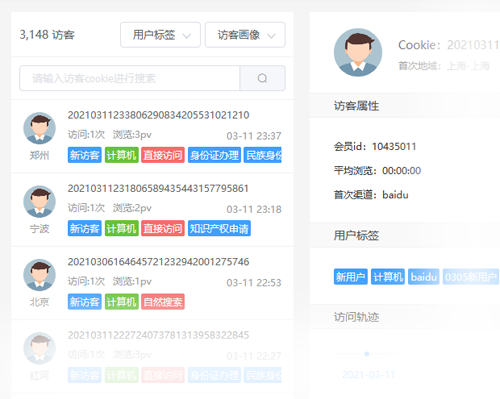Click the 2021-03-11 timeline date
This screenshot has height=399, width=500.
tap(368, 375)
